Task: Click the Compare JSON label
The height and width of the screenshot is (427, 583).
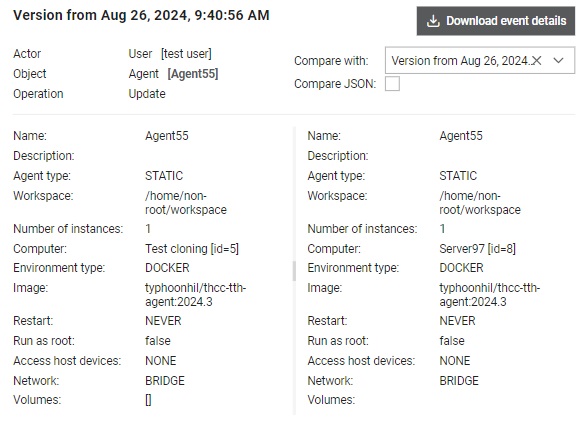Action: (x=335, y=84)
